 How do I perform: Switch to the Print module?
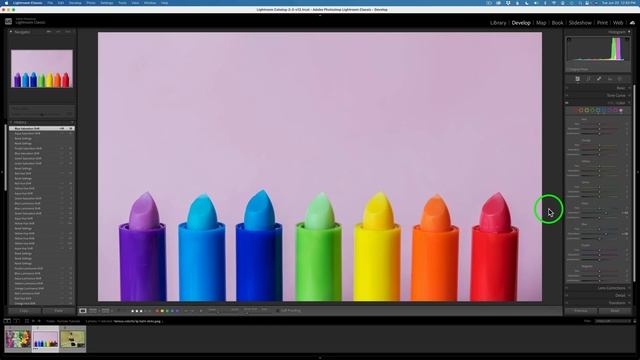coord(602,23)
